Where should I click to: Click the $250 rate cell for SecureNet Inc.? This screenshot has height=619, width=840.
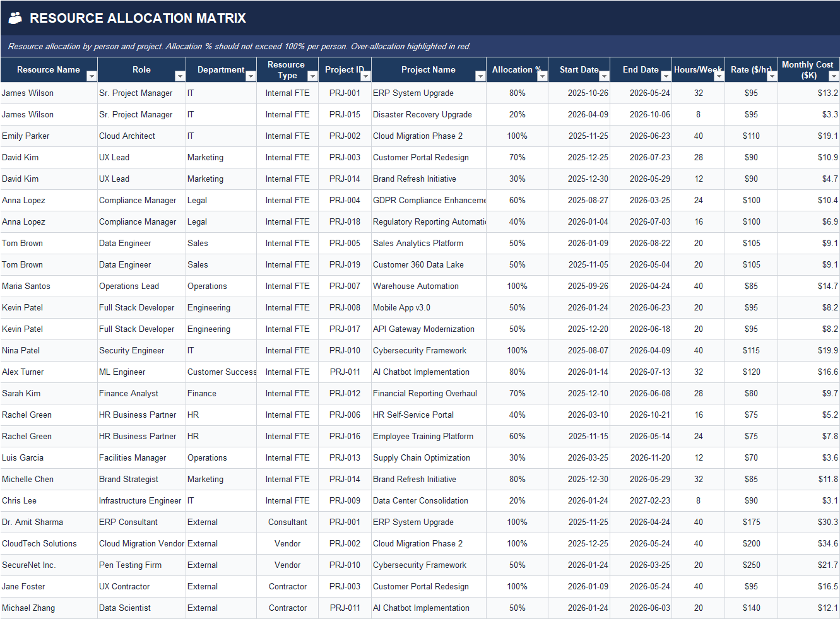coord(751,565)
